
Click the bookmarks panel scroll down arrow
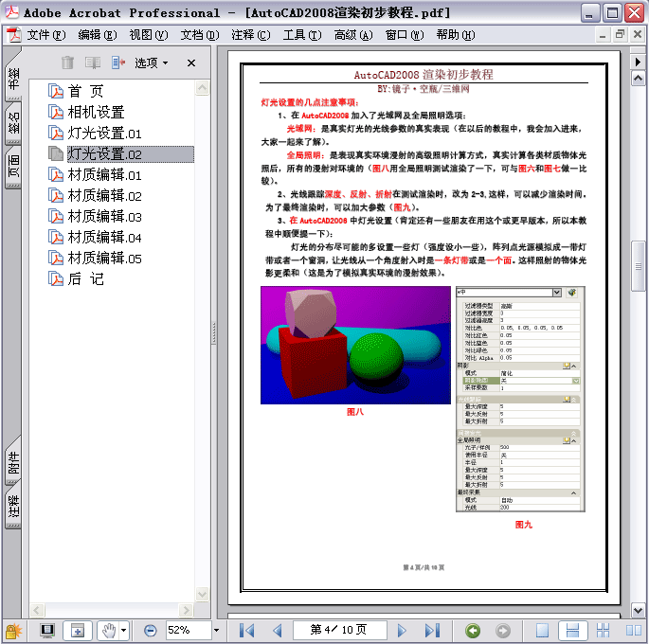(202, 594)
